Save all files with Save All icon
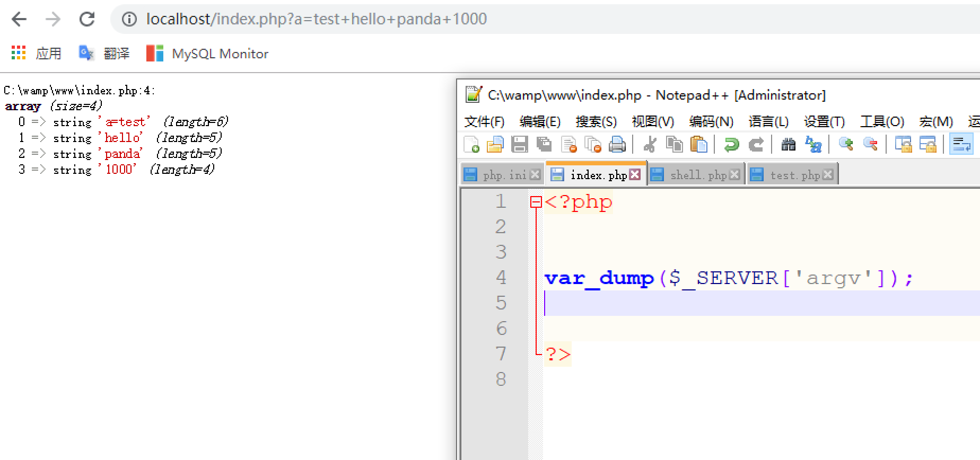This screenshot has height=460, width=980. (544, 144)
